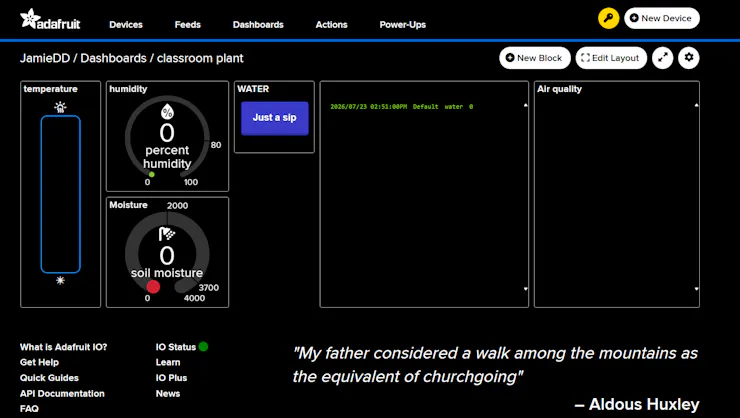Select the water log entry line

tap(402, 107)
